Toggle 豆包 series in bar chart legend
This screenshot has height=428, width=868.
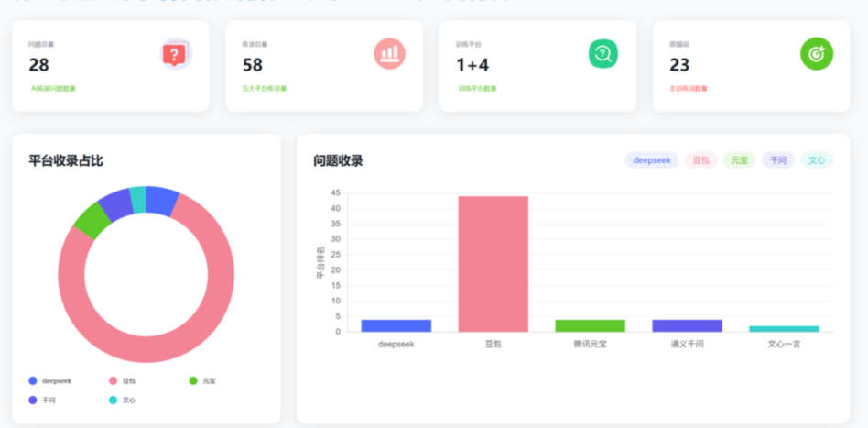pos(700,160)
